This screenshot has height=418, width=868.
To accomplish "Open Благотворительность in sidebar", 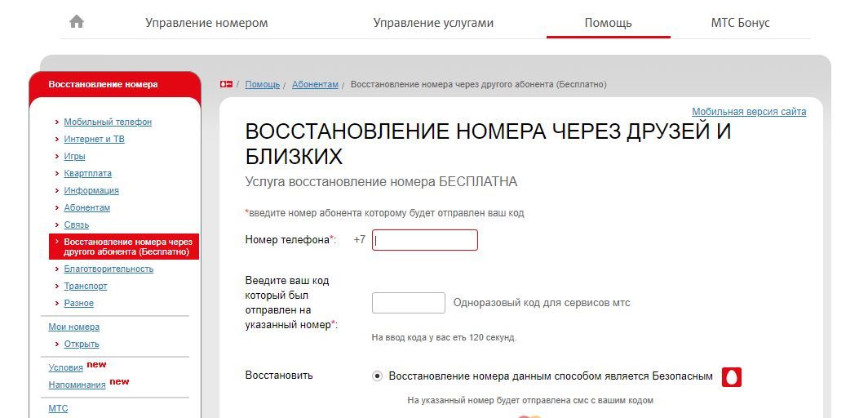I will pos(108,269).
